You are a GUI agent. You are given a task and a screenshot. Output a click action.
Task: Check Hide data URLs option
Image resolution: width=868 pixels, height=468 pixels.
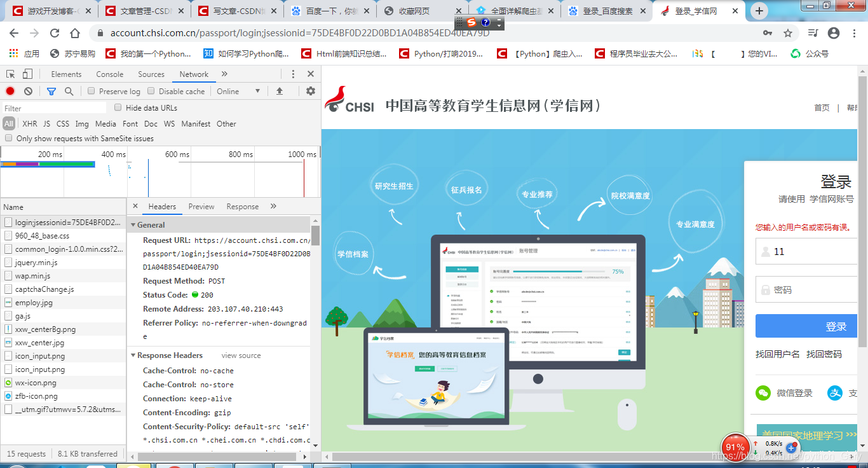[118, 107]
